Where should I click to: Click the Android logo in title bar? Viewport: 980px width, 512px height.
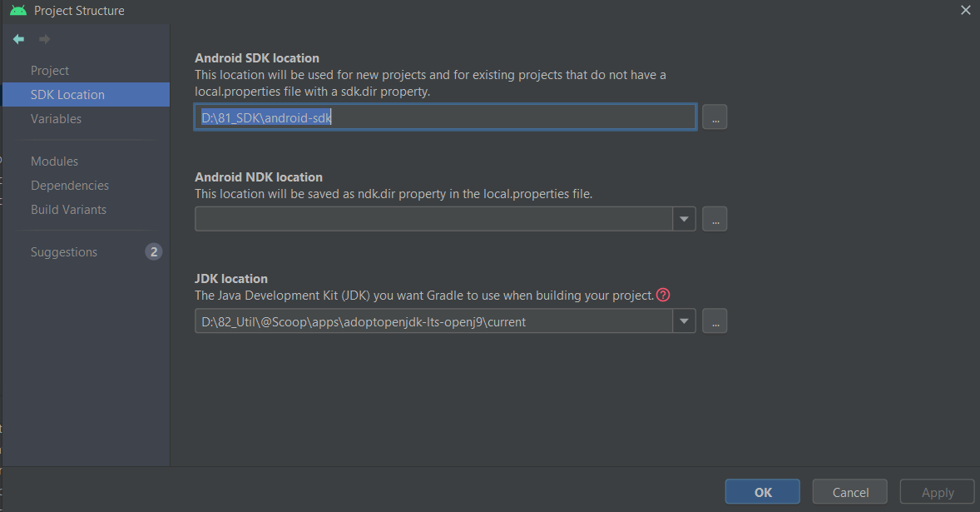[18, 10]
